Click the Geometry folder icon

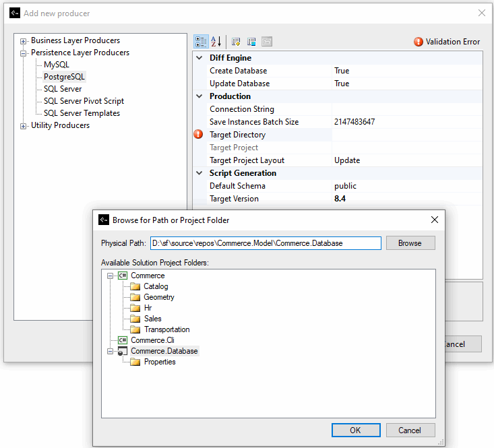pos(135,297)
